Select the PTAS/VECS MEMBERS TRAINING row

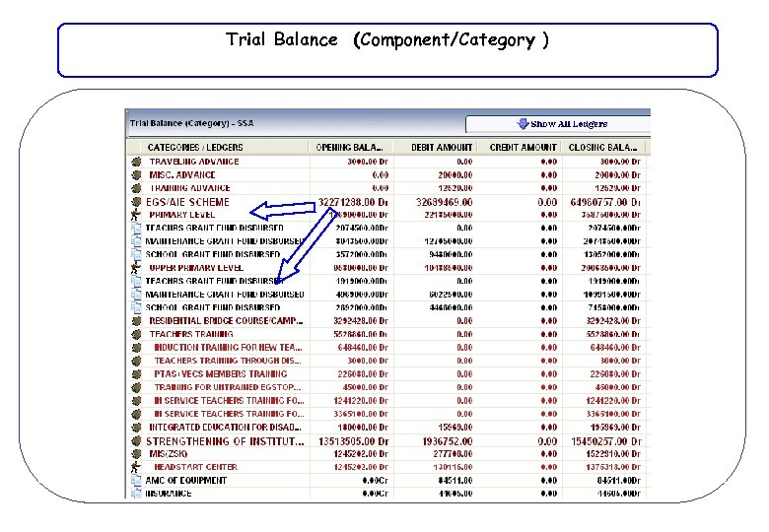(221, 373)
